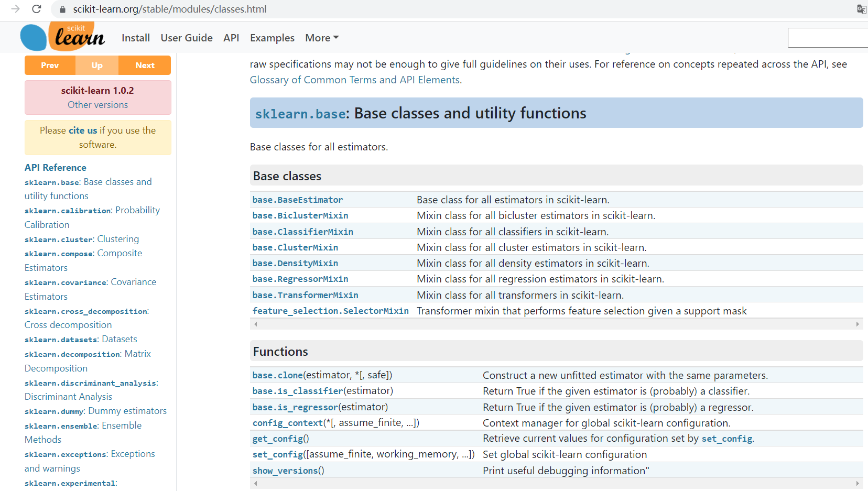Click the address bar URL
Viewport: 868px width, 491px height.
(170, 9)
